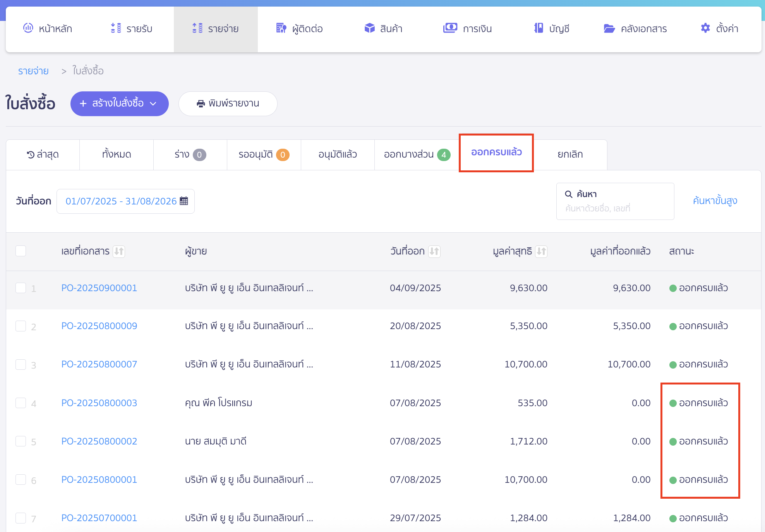The height and width of the screenshot is (532, 765).
Task: Select the checkbox for PO-20250800003 row
Action: [21, 403]
